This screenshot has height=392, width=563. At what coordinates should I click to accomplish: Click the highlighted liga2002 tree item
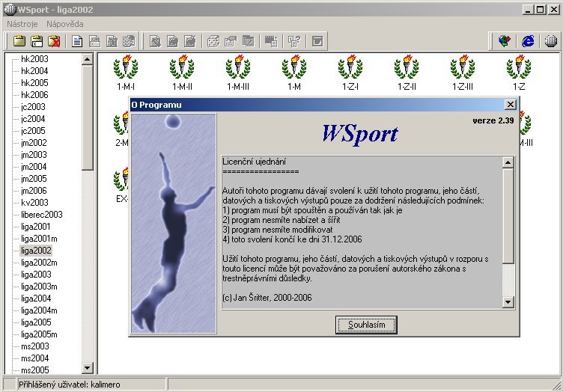pyautogui.click(x=36, y=251)
